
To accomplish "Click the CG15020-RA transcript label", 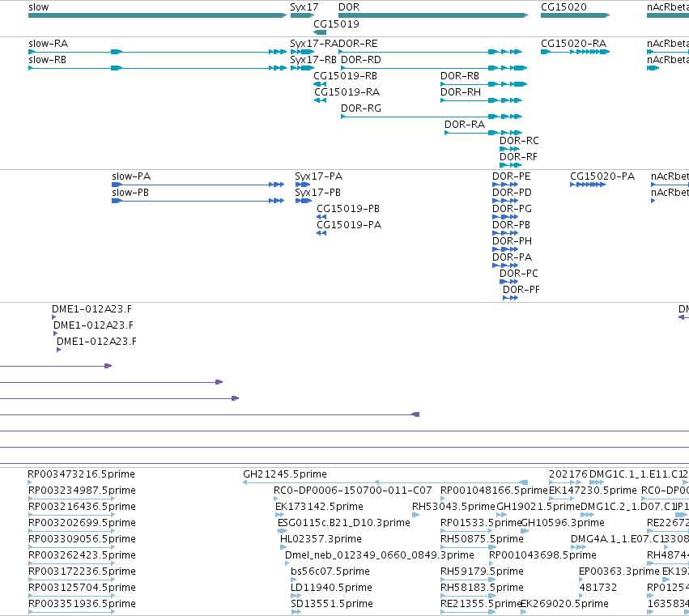I will (x=574, y=44).
